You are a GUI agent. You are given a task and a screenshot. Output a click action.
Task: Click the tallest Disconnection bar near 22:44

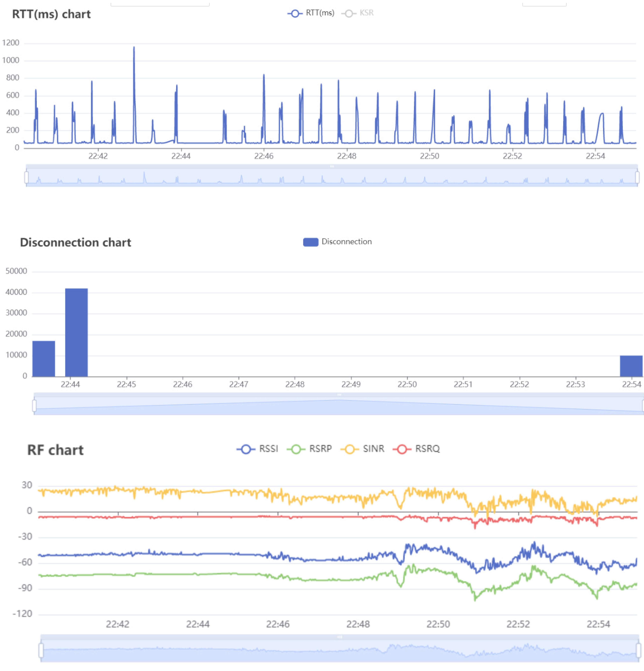tap(76, 332)
